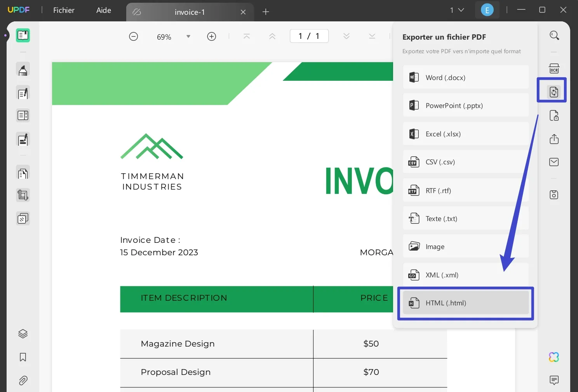Open the Fill and Sign form tool
The height and width of the screenshot is (392, 578).
23,140
